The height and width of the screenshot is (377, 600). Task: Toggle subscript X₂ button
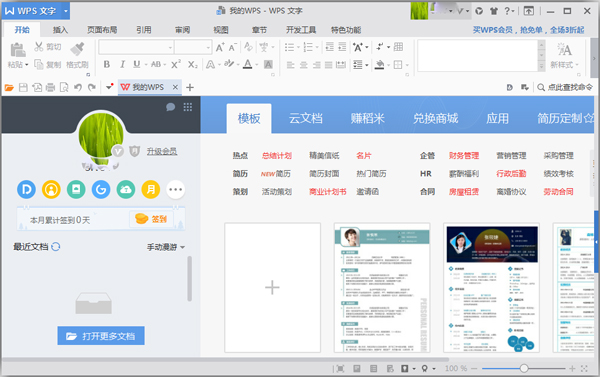(x=192, y=65)
